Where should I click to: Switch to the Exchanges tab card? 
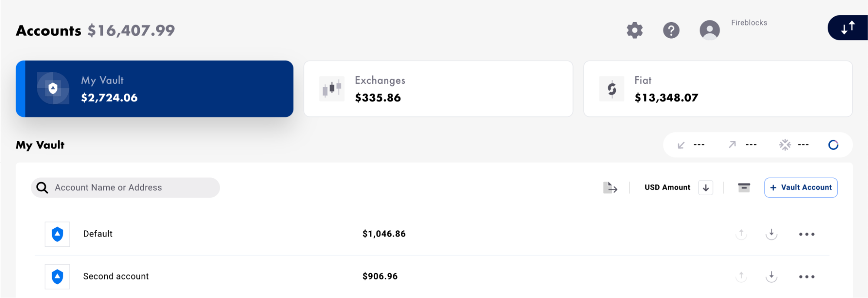coord(438,89)
